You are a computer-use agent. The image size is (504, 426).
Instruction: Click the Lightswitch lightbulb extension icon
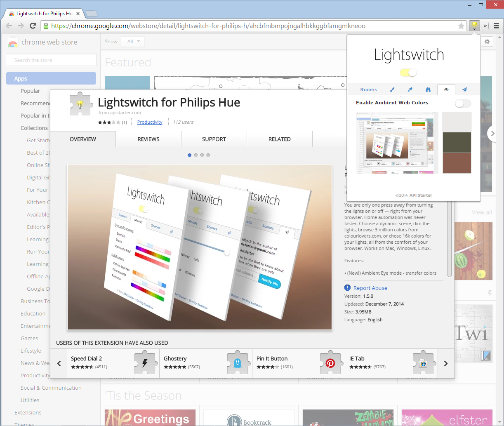(x=474, y=26)
